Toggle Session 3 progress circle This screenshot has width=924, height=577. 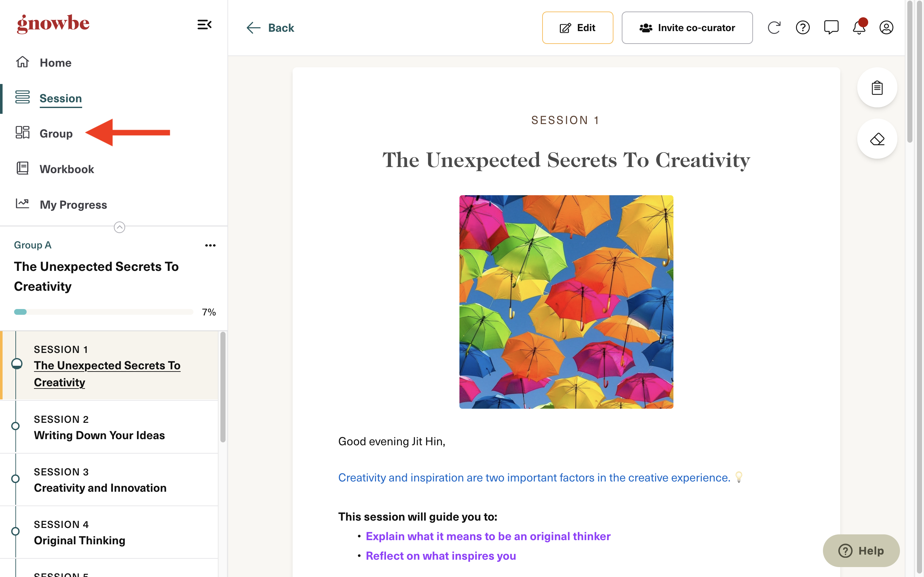pyautogui.click(x=15, y=479)
